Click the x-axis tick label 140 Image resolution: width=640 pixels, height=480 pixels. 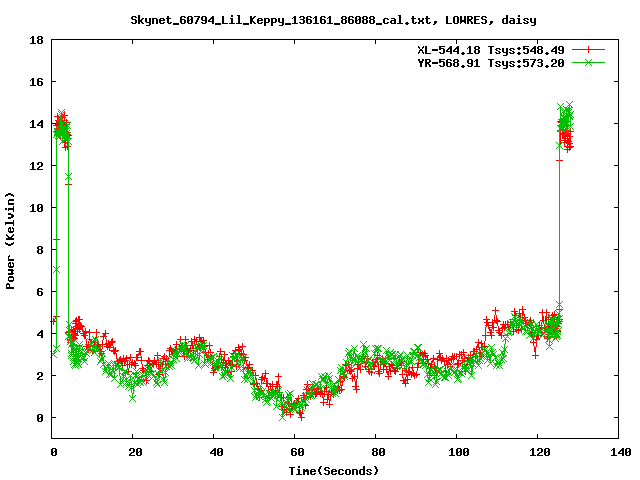point(620,452)
